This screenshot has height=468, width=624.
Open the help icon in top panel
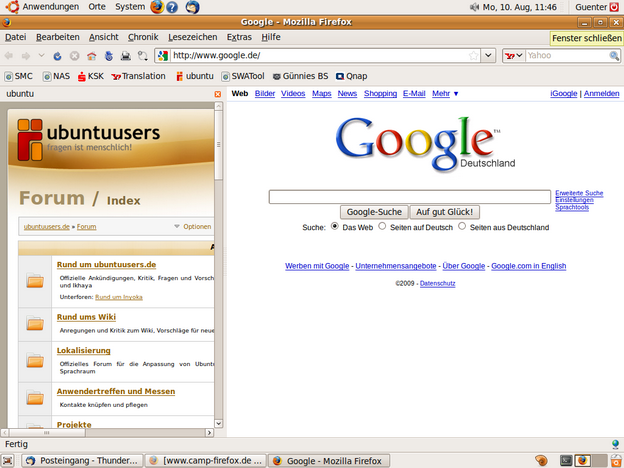click(173, 7)
